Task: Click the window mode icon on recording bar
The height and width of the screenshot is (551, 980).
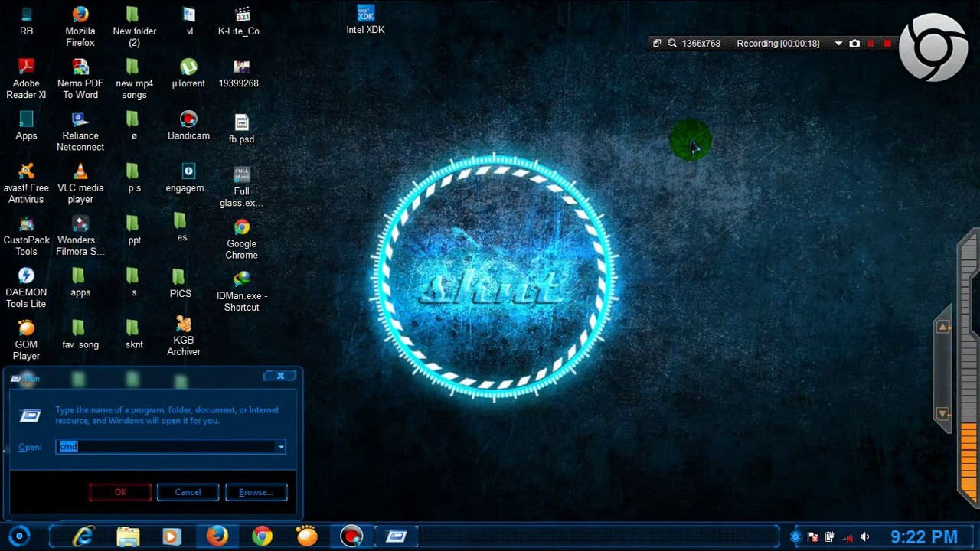Action: 657,44
